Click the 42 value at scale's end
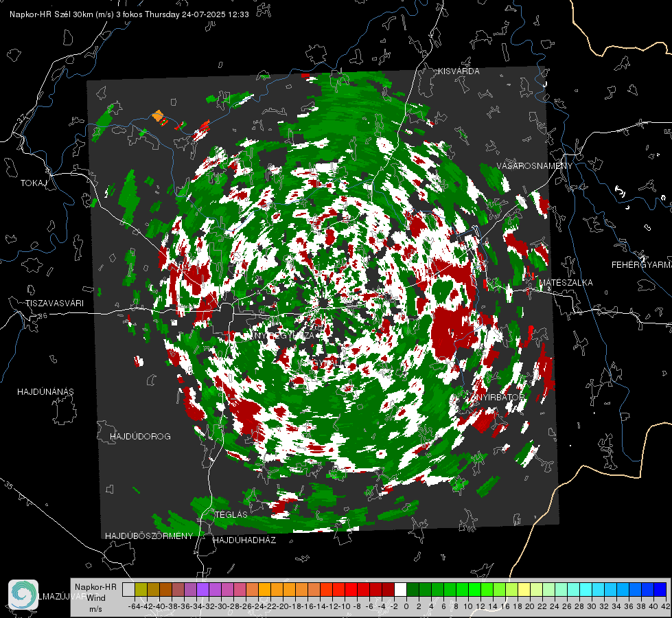This screenshot has height=618, width=672. (665, 607)
